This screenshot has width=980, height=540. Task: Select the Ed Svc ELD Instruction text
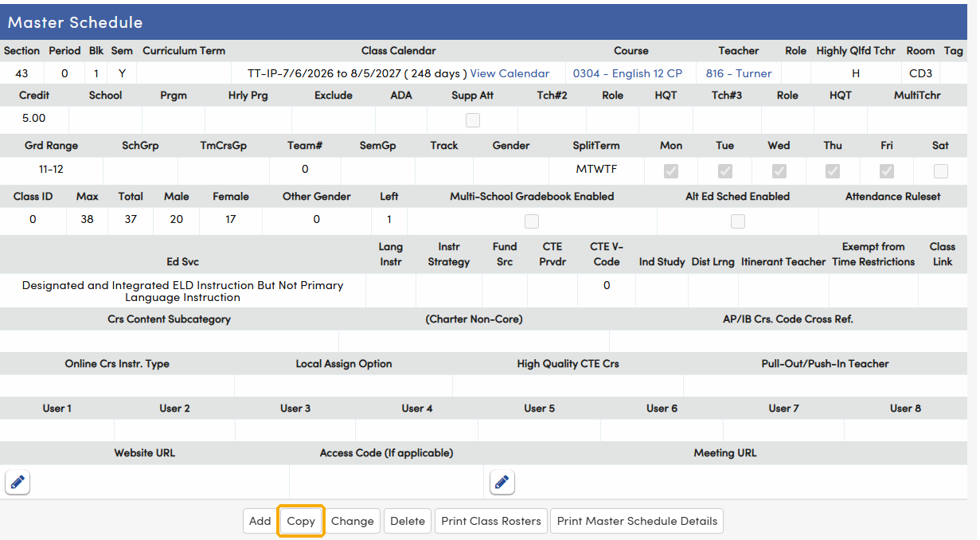[x=182, y=291]
